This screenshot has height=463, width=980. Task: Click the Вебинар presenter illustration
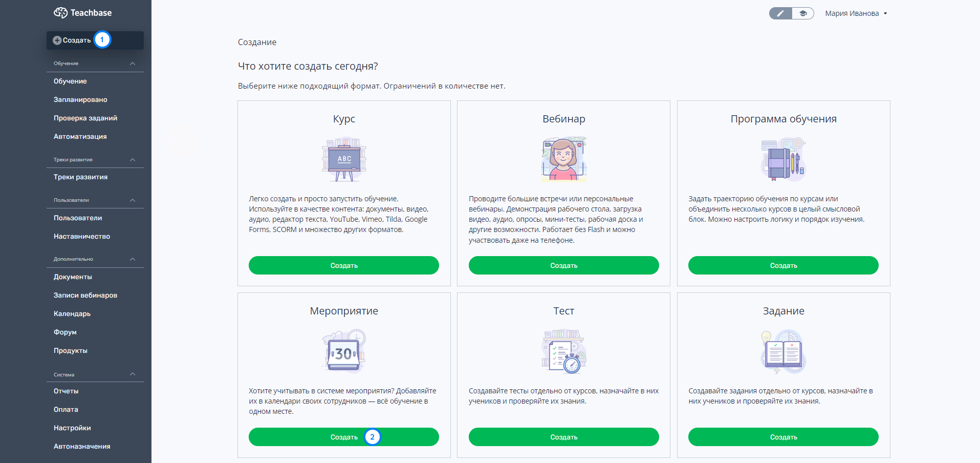[564, 159]
